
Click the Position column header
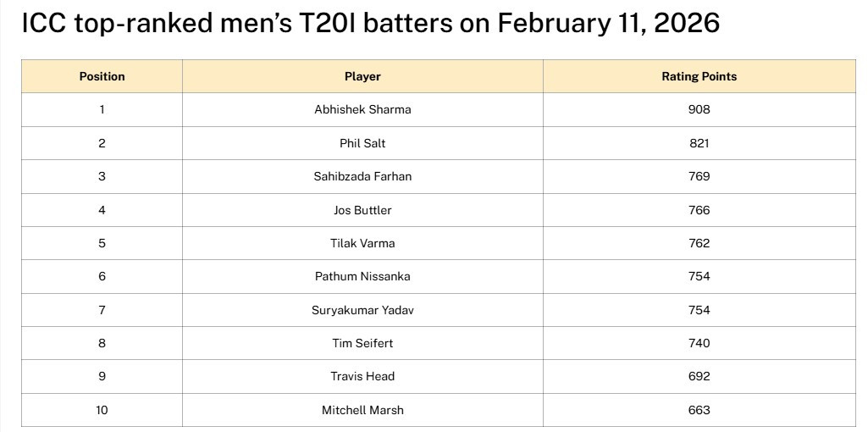tap(102, 76)
